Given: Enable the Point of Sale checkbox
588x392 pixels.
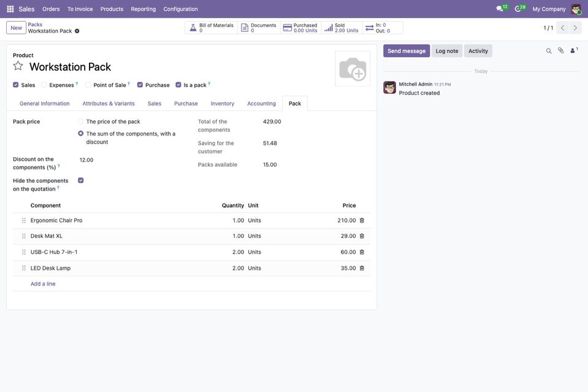Looking at the screenshot, I should [x=88, y=85].
